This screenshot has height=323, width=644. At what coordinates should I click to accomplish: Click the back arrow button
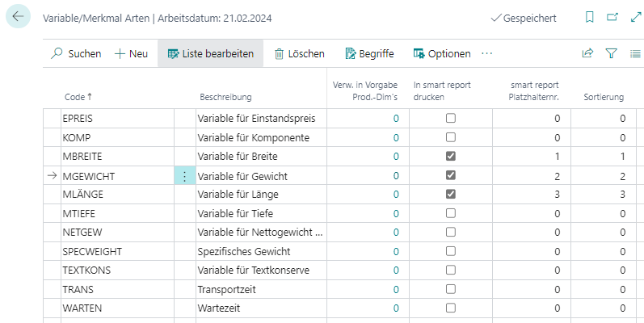pyautogui.click(x=19, y=16)
